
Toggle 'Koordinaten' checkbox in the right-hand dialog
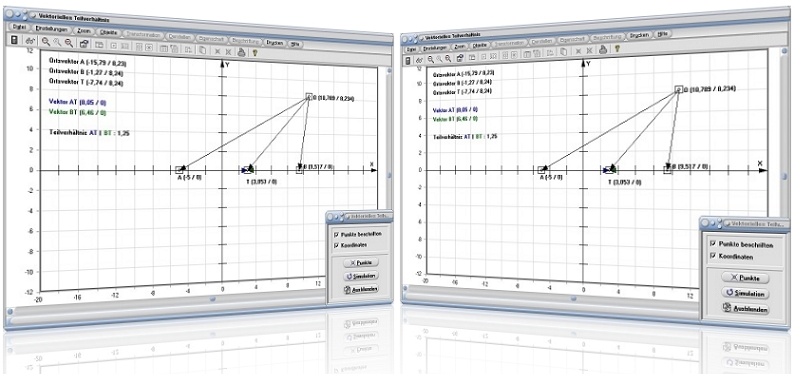pyautogui.click(x=713, y=257)
